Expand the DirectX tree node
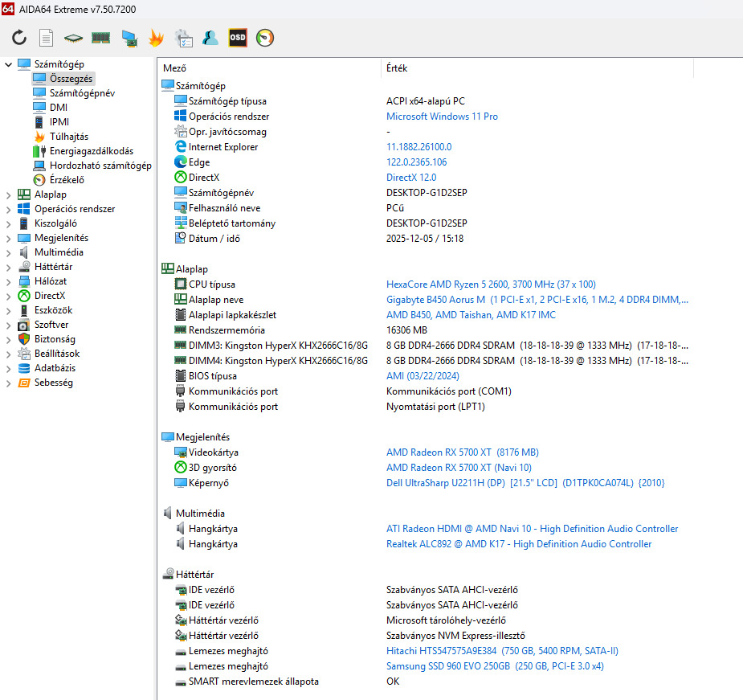Image resolution: width=743 pixels, height=700 pixels. [x=8, y=297]
